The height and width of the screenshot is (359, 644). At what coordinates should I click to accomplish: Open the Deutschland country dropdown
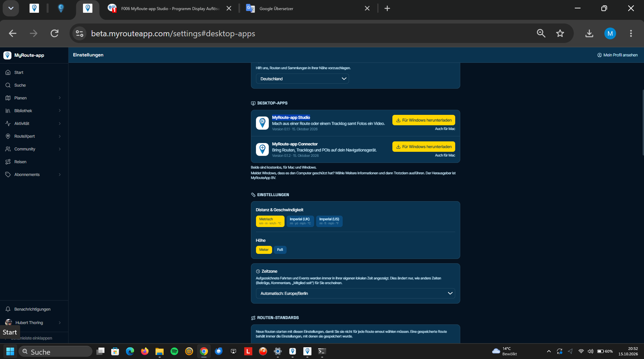302,79
